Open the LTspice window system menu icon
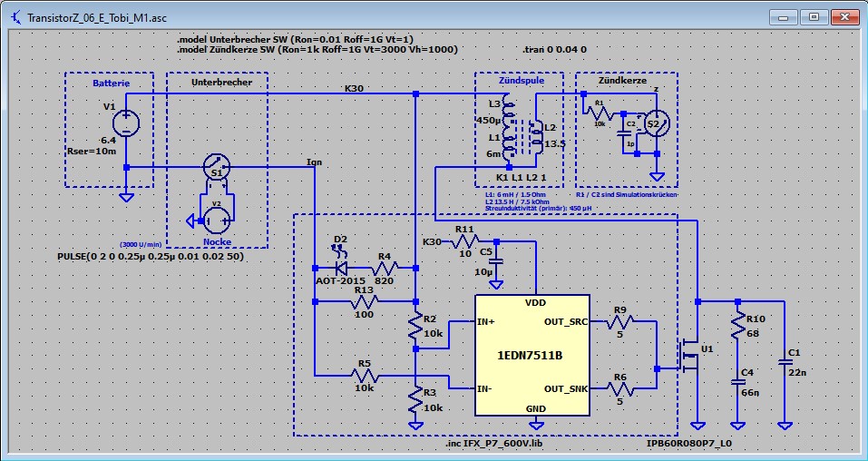The width and height of the screenshot is (868, 461). pyautogui.click(x=15, y=16)
